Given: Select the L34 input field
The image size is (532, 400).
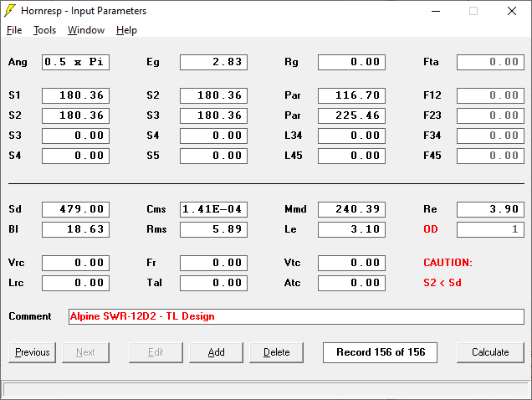Looking at the screenshot, I should (351, 136).
